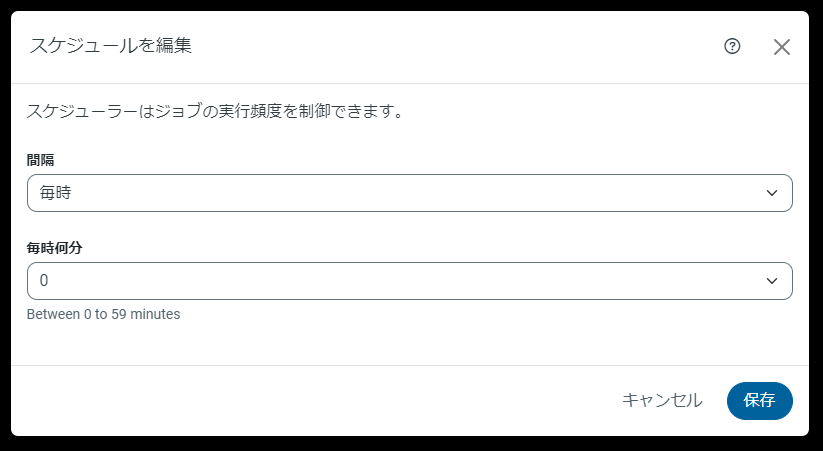Click the header divider line under the title
Viewport: 823px width, 451px height.
coord(400,83)
